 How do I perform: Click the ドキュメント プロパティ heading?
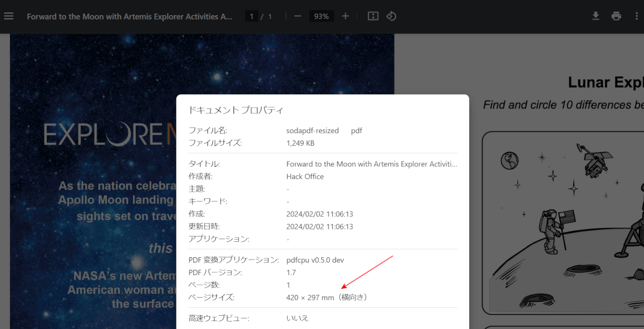[x=236, y=110]
